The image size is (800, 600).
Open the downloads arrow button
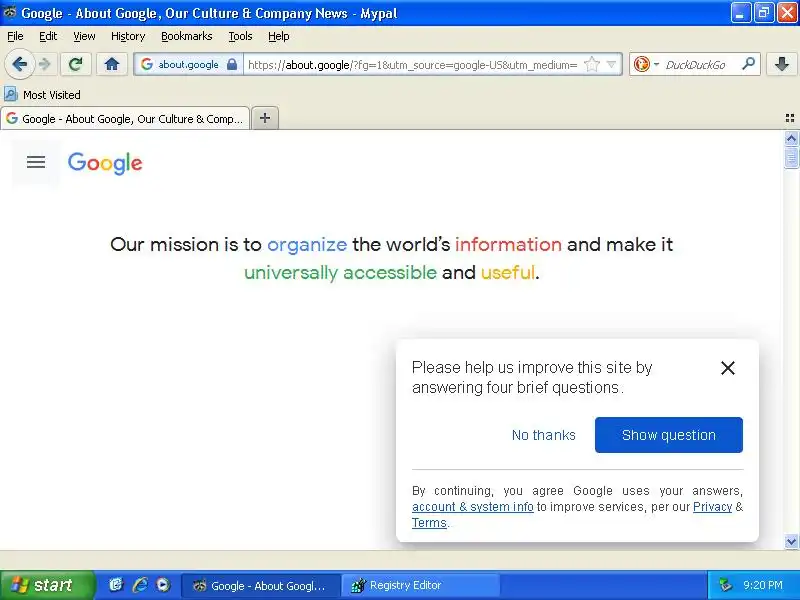pyautogui.click(x=782, y=64)
